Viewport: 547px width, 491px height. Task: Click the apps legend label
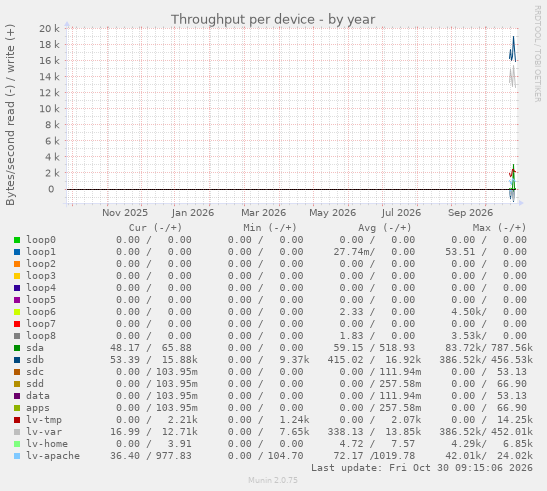pos(38,408)
